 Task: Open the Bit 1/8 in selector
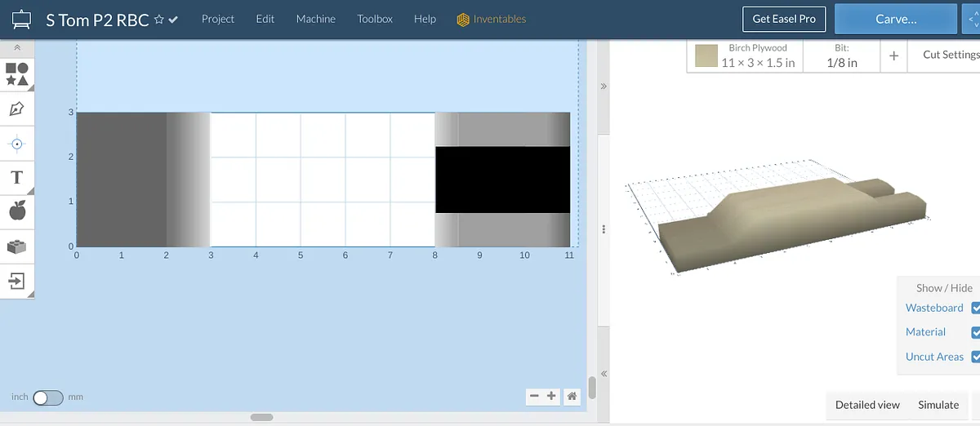tap(842, 56)
